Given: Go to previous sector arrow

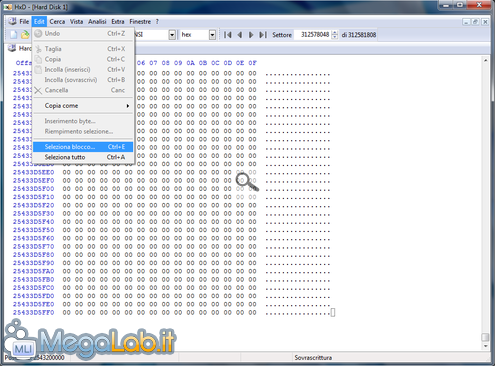Looking at the screenshot, I should 240,35.
